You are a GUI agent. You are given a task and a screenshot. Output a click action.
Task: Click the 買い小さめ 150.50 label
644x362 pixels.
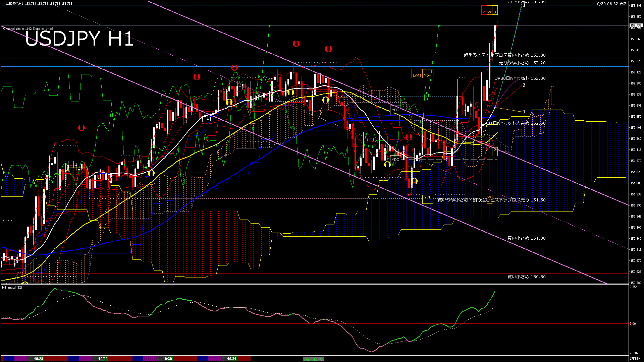coord(526,277)
